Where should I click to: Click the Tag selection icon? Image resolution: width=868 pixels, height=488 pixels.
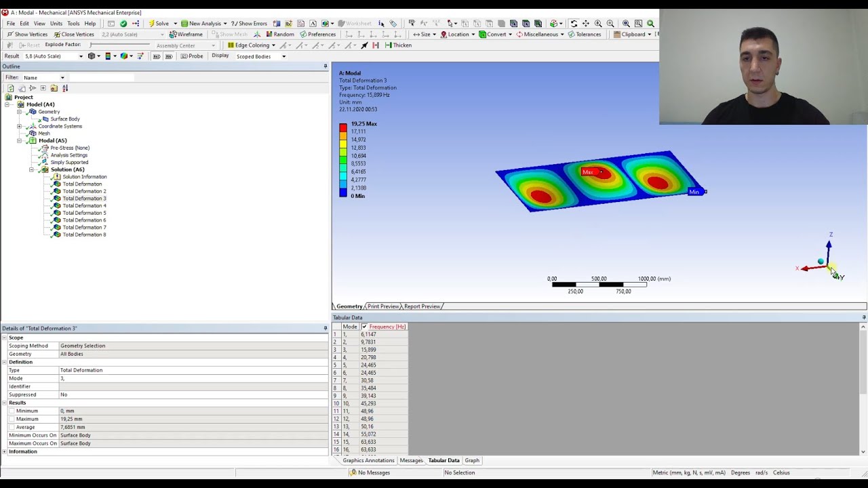click(393, 24)
